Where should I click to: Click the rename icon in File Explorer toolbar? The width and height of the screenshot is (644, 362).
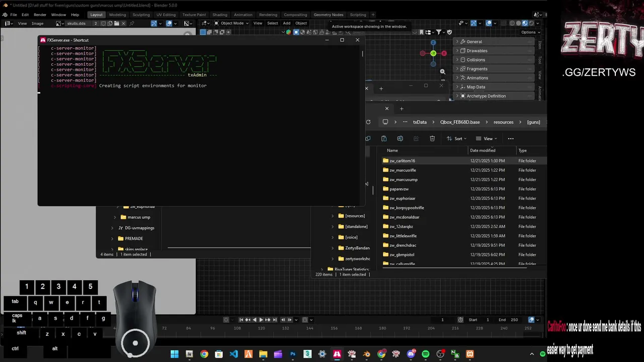click(400, 138)
